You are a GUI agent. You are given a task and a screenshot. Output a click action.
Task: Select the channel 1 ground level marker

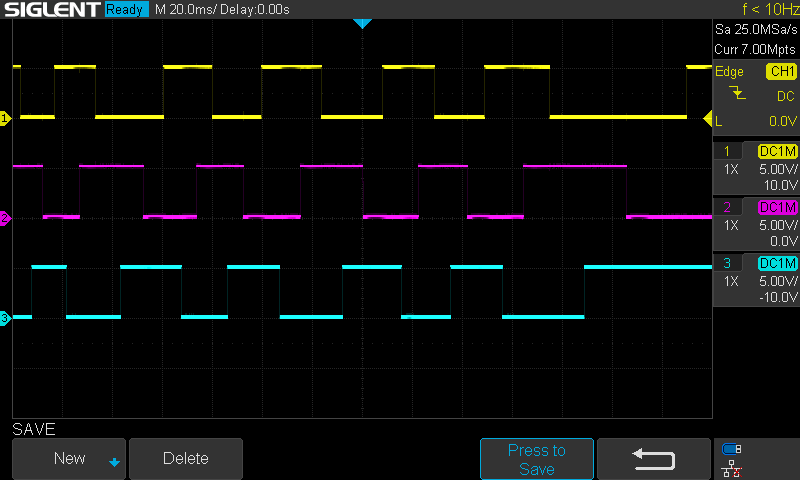coord(5,118)
